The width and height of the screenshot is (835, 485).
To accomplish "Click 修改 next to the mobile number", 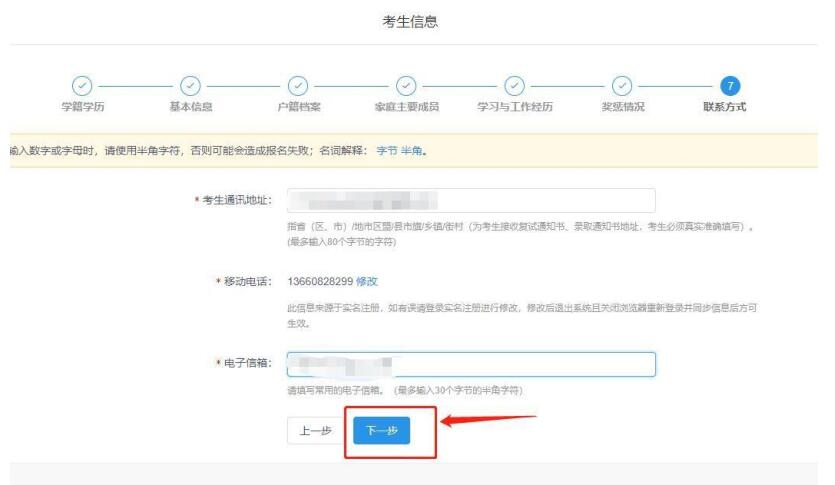I will (x=368, y=281).
